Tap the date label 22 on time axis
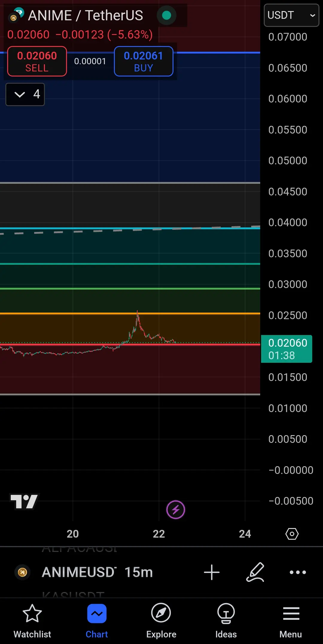This screenshot has width=323, height=644. (159, 534)
